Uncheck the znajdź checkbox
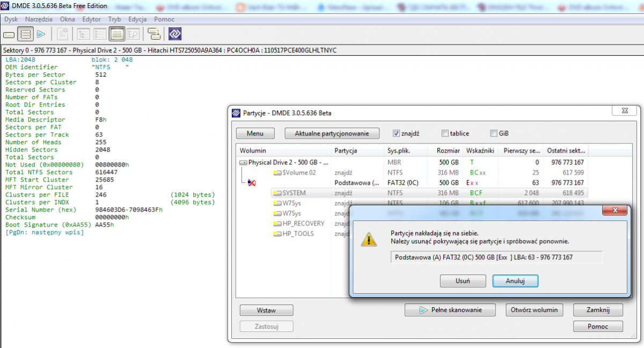 (397, 133)
